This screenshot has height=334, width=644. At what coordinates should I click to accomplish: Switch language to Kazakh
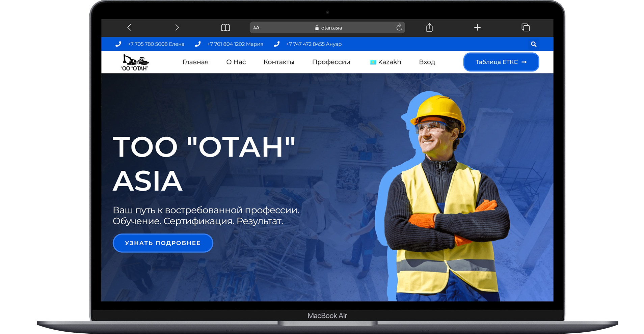pyautogui.click(x=385, y=62)
